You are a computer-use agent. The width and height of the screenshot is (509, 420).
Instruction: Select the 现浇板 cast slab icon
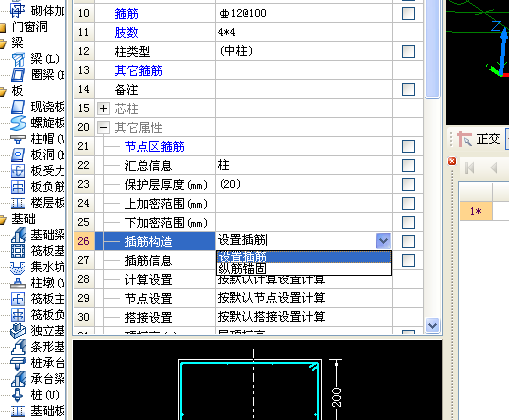tap(18, 107)
